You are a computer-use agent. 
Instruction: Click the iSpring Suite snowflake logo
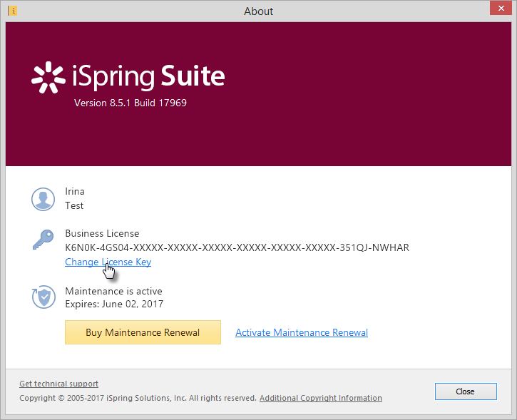pos(48,78)
